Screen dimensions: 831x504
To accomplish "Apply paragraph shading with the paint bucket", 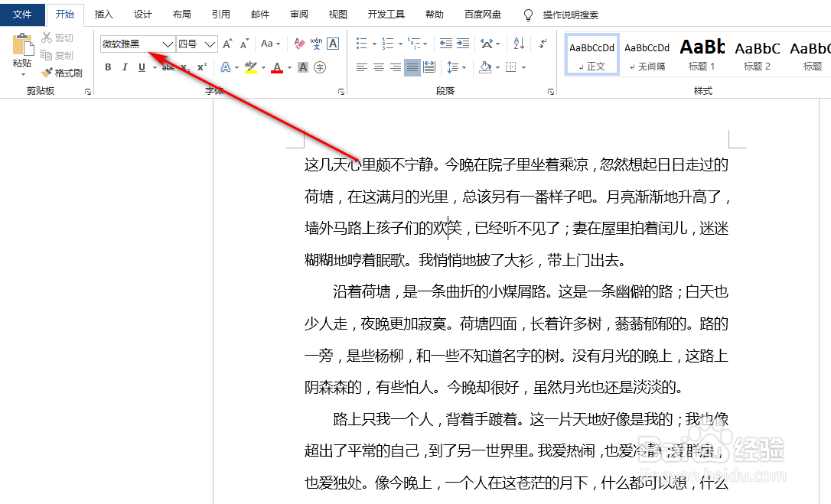I will coord(485,67).
